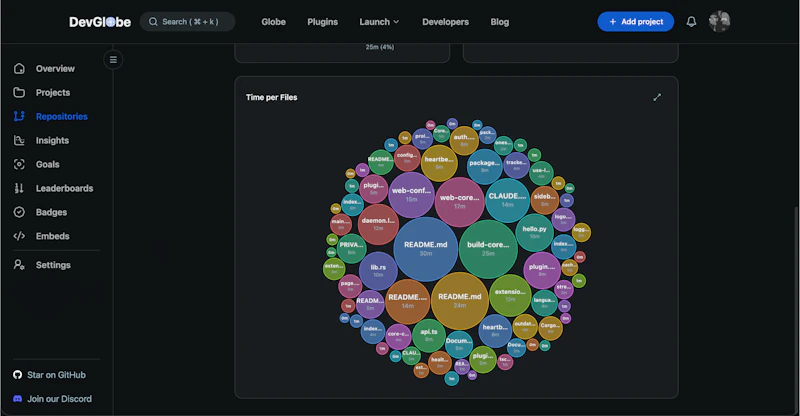This screenshot has height=416, width=800.
Task: Click the Overview home icon in sidebar
Action: pyautogui.click(x=19, y=68)
